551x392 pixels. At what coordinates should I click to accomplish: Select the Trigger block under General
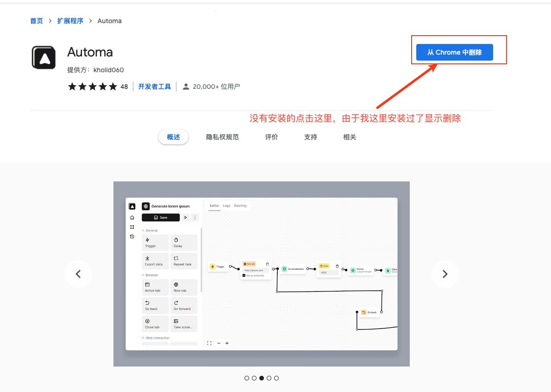(x=155, y=243)
